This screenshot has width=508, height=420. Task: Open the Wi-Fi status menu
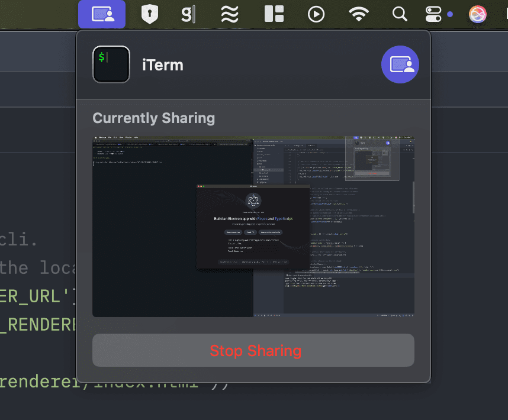point(359,14)
